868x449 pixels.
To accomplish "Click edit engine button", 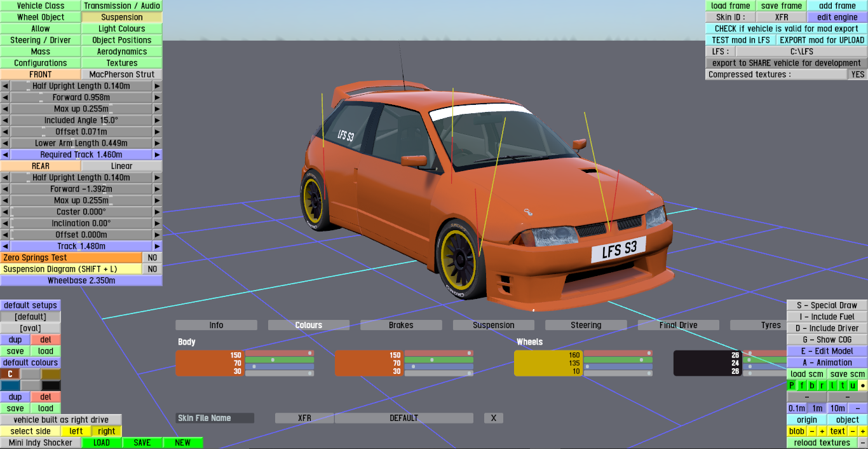I will (837, 17).
